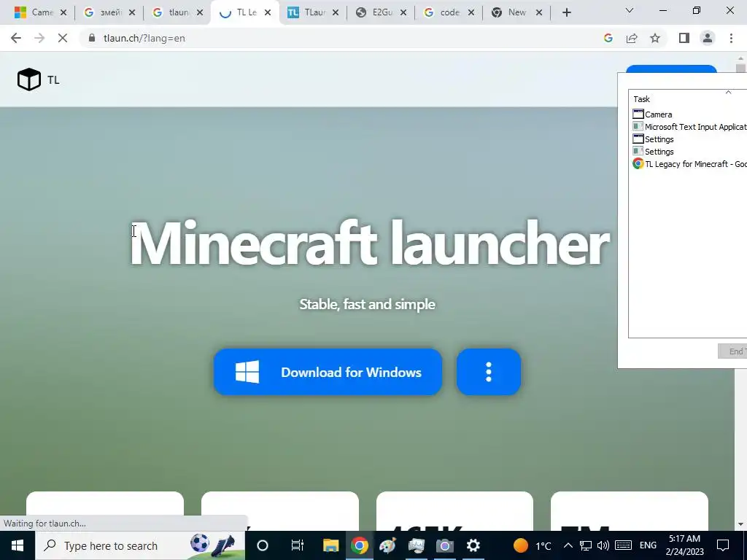Open the Chrome side panel icon

click(684, 38)
